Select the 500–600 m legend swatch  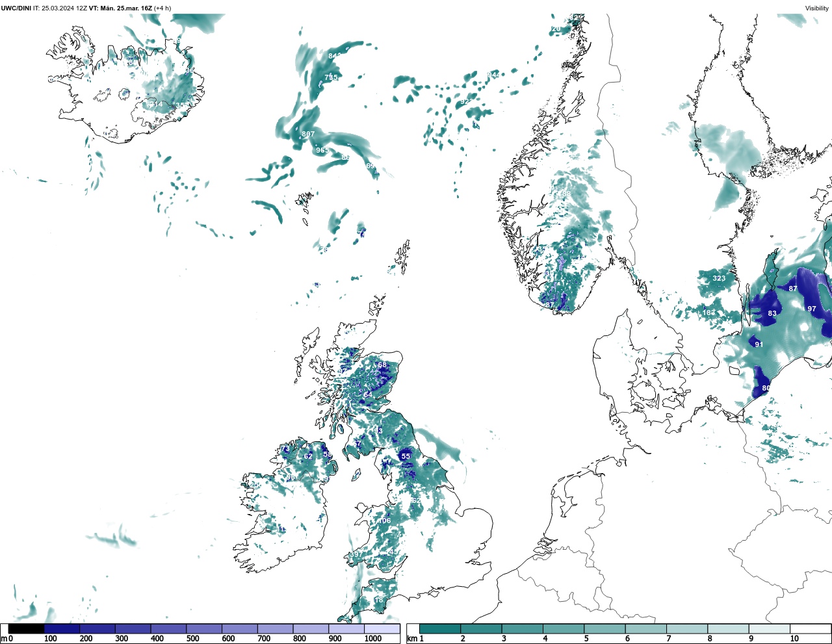[204, 628]
